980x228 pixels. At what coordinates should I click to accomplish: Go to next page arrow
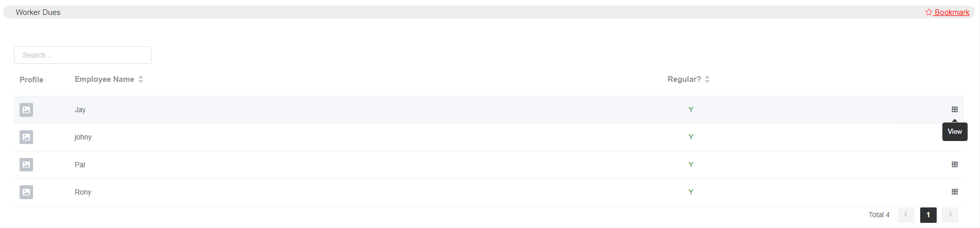click(x=950, y=215)
